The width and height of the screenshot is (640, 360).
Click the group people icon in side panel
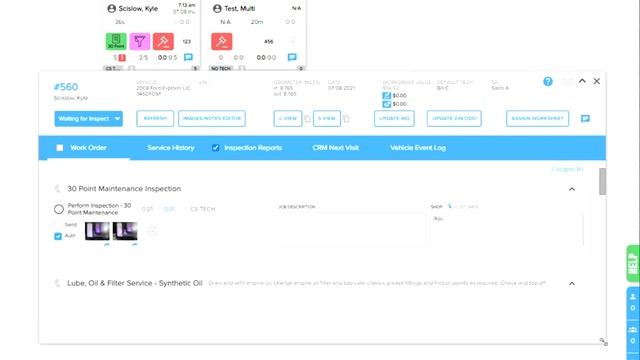pyautogui.click(x=633, y=330)
